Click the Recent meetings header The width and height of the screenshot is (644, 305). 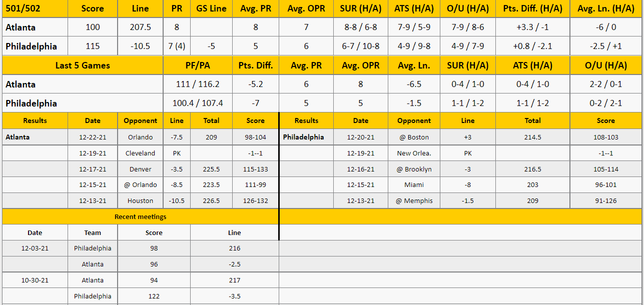141,217
